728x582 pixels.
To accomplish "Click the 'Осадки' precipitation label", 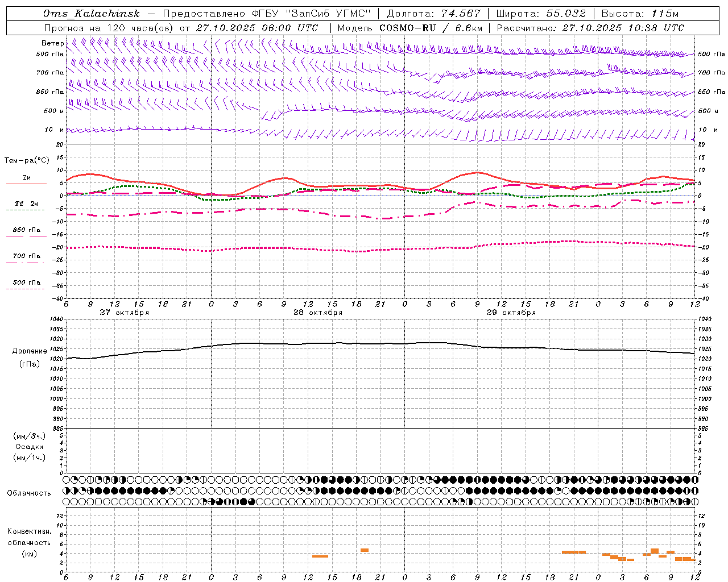I will [30, 447].
